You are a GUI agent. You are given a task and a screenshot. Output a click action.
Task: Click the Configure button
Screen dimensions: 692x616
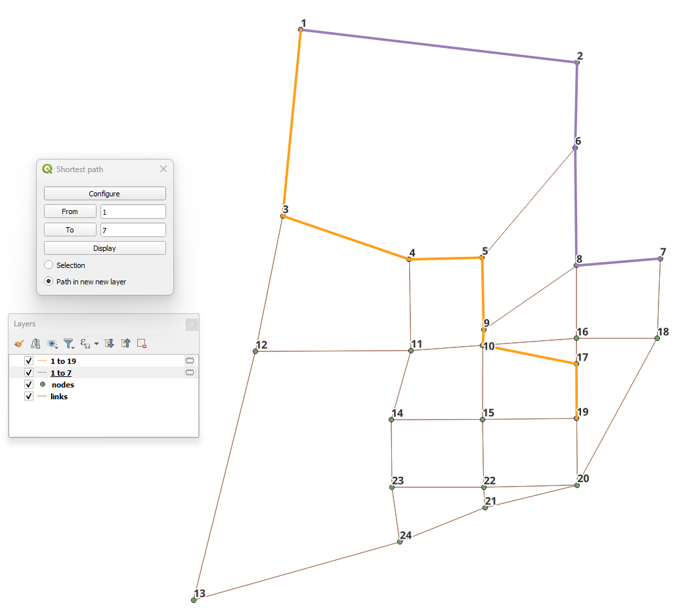point(105,194)
